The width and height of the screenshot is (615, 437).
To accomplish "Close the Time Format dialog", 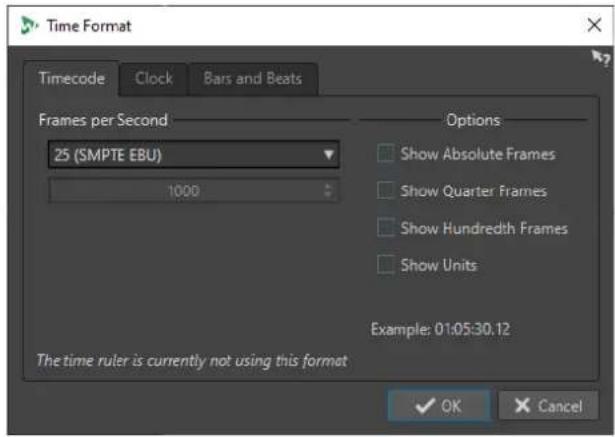I will pyautogui.click(x=594, y=25).
